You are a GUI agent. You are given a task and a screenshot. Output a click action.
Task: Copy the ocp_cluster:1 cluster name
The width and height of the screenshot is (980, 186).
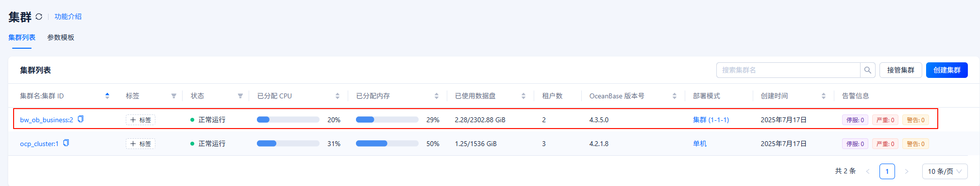pos(66,143)
